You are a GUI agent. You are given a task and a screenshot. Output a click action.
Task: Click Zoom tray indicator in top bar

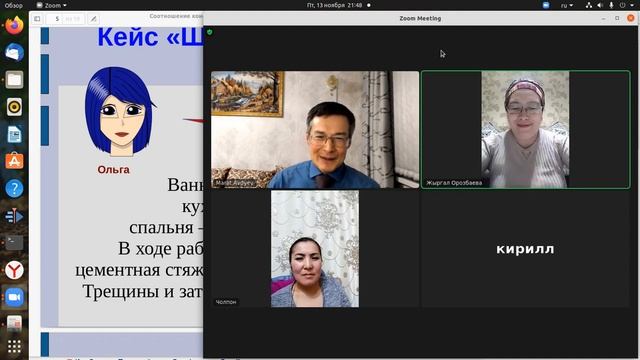pyautogui.click(x=546, y=5)
